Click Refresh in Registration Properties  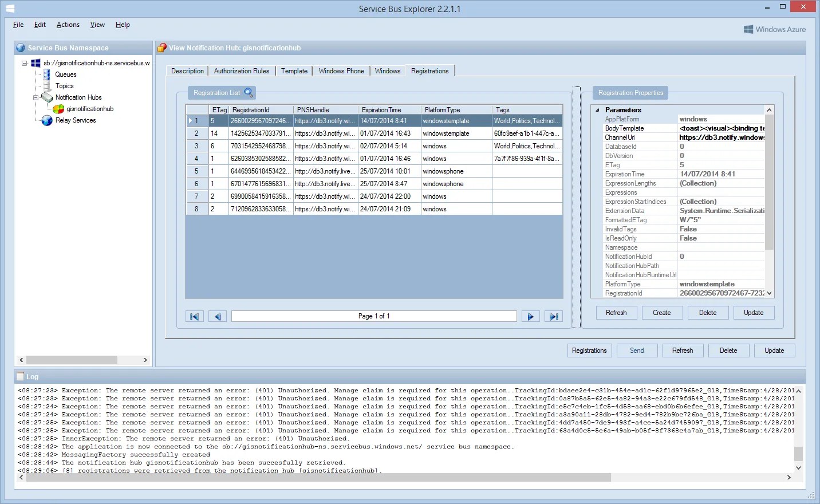click(x=616, y=313)
